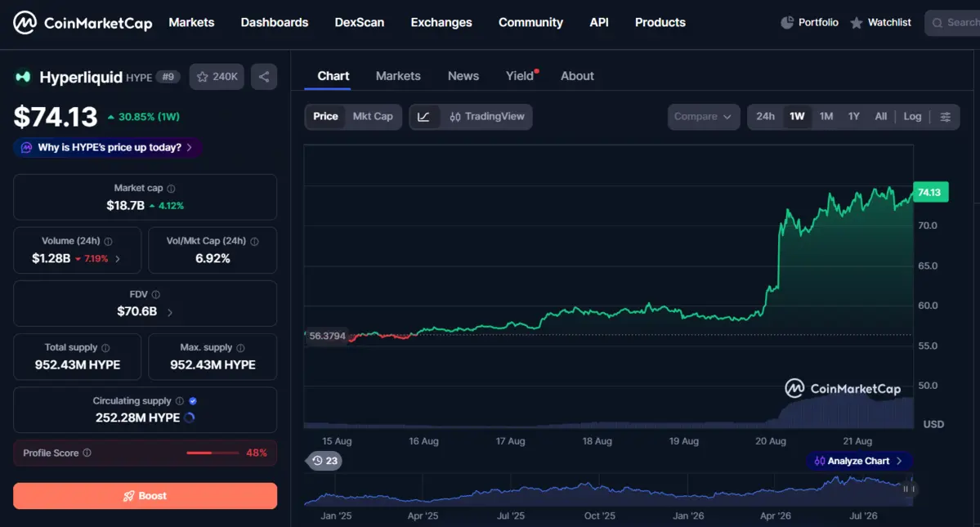The image size is (980, 527).
Task: Click info icon beside Total supply
Action: (105, 348)
